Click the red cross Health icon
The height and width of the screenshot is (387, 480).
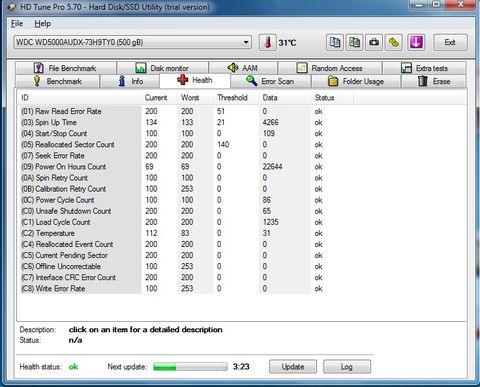[x=182, y=80]
